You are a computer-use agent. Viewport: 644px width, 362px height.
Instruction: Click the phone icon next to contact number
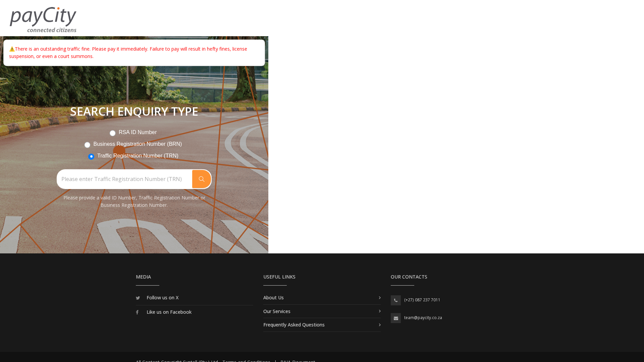395,300
